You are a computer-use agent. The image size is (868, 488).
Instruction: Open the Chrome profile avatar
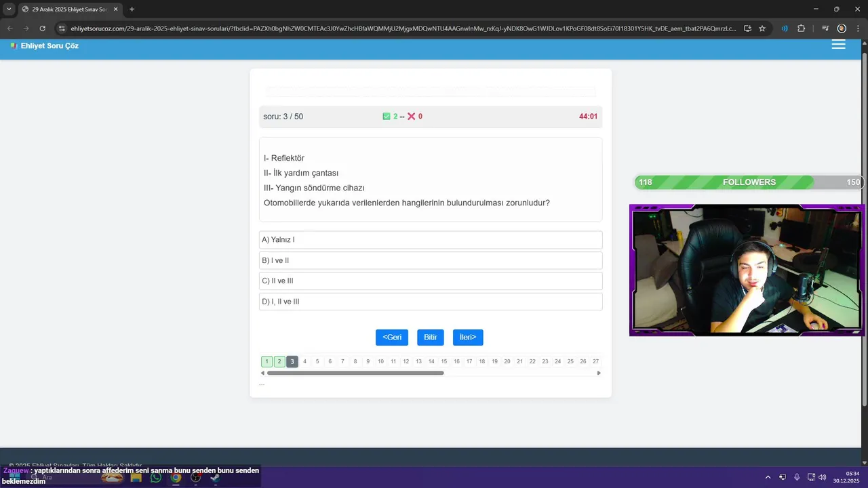(842, 28)
